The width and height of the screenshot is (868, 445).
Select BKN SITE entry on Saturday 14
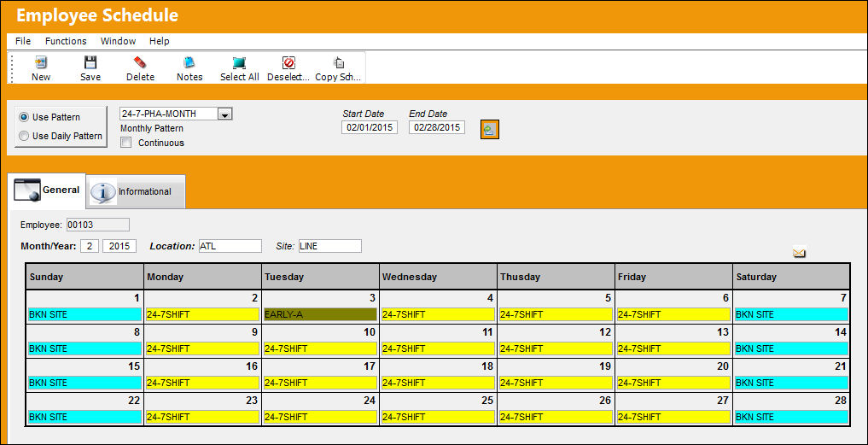pos(791,348)
